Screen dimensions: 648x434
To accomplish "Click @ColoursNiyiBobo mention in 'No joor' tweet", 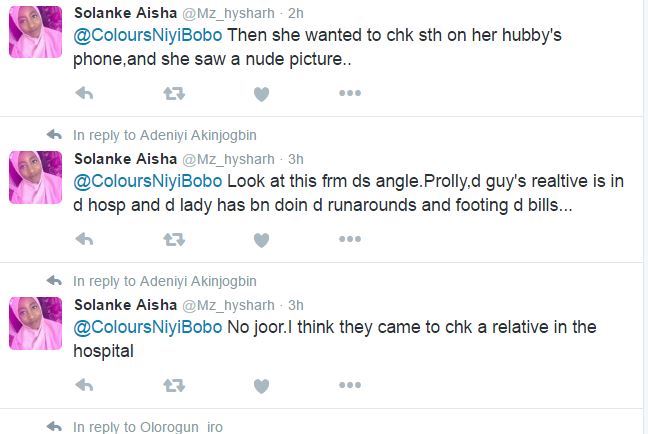I will [x=149, y=329].
